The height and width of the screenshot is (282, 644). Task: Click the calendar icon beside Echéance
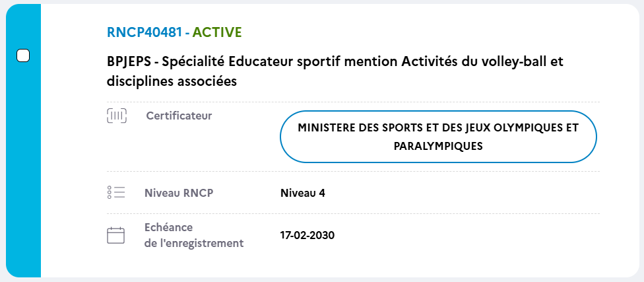[x=116, y=235]
